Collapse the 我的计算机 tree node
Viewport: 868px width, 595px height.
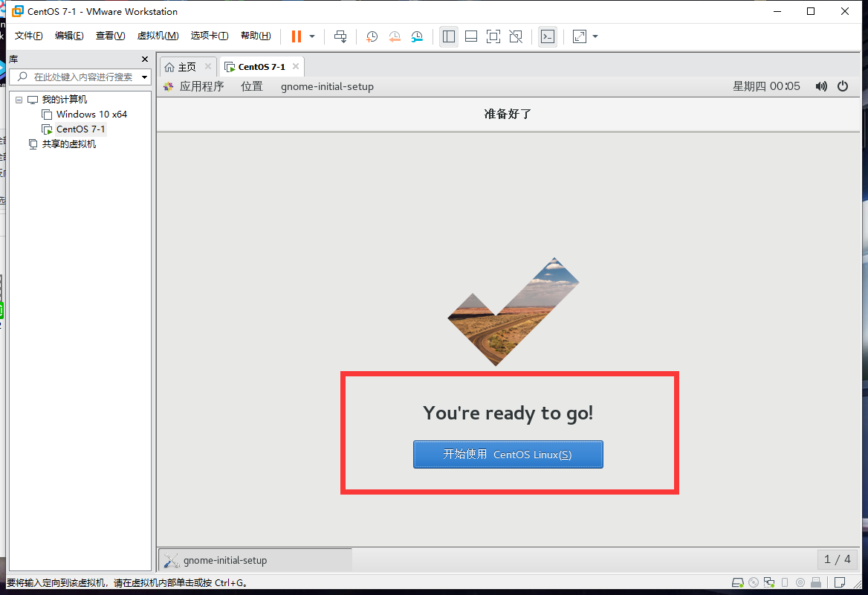pyautogui.click(x=19, y=100)
